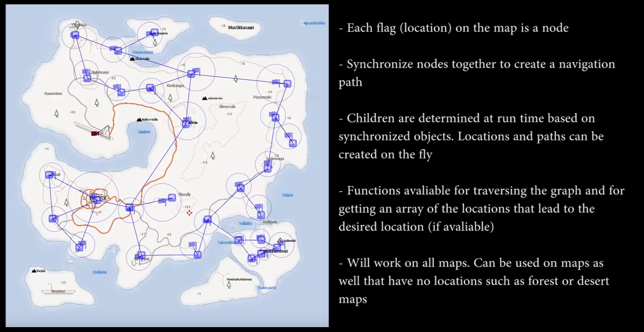644x332 pixels.
Task: Click the 33 elevation number on Ilmarinen island
Action: (x=62, y=283)
